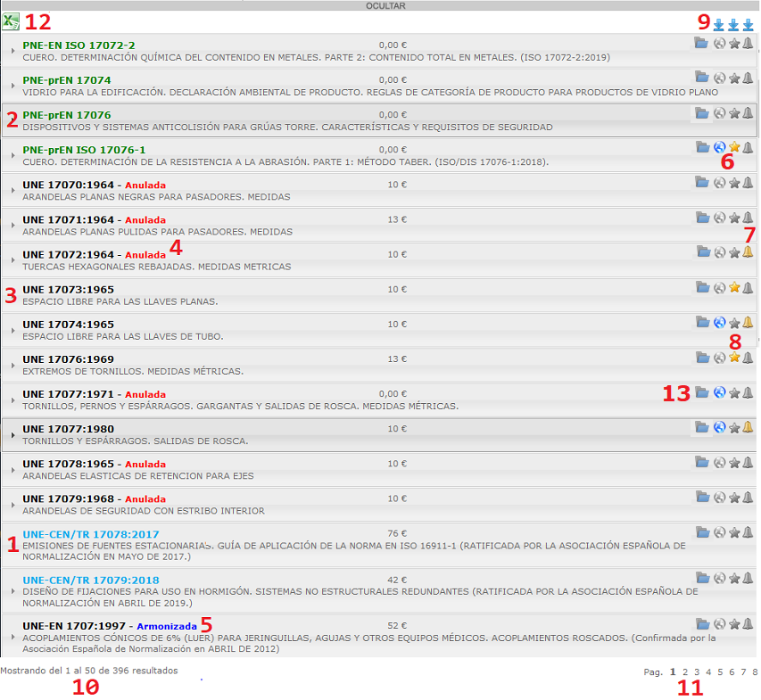Image resolution: width=761 pixels, height=700 pixels.
Task: Open folder icon for UNE-EN 1707:1997
Action: [702, 624]
